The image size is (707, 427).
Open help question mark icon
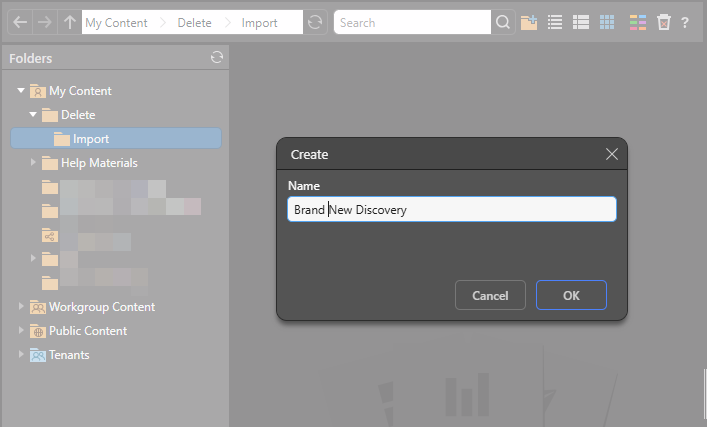(685, 22)
